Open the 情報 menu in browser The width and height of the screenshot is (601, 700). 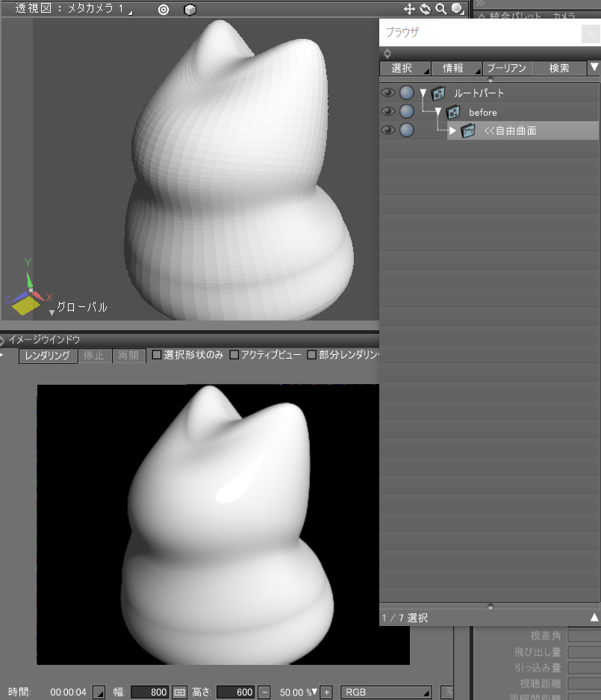pyautogui.click(x=455, y=68)
